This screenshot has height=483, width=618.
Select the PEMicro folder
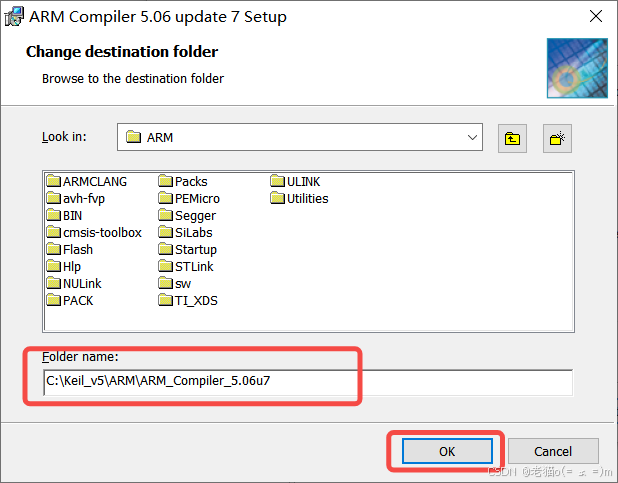click(189, 198)
